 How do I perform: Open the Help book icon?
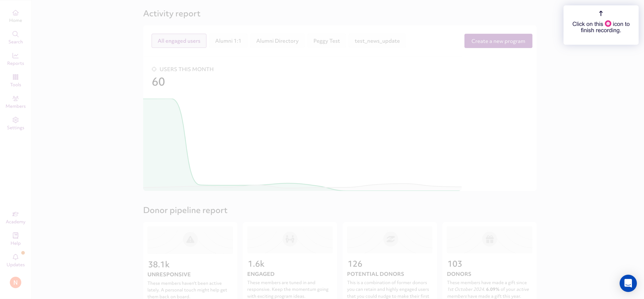[x=15, y=236]
